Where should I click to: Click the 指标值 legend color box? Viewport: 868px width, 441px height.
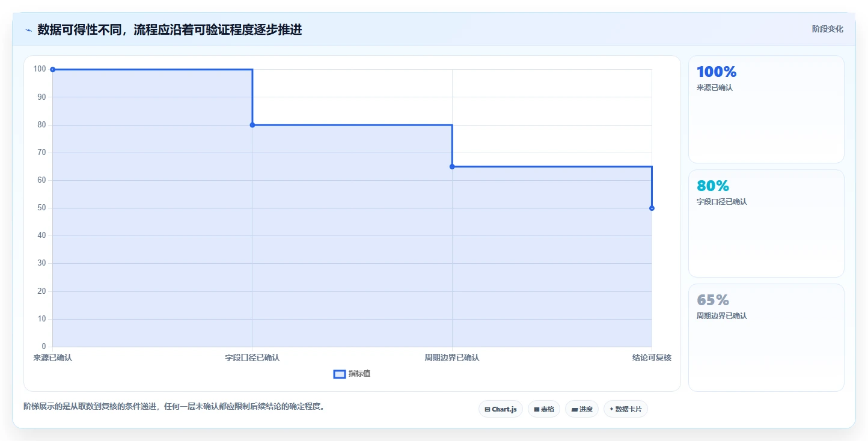[x=340, y=374]
